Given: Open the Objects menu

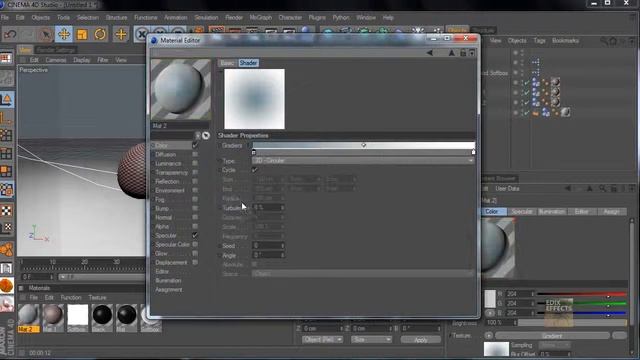Looking at the screenshot, I should 41,18.
